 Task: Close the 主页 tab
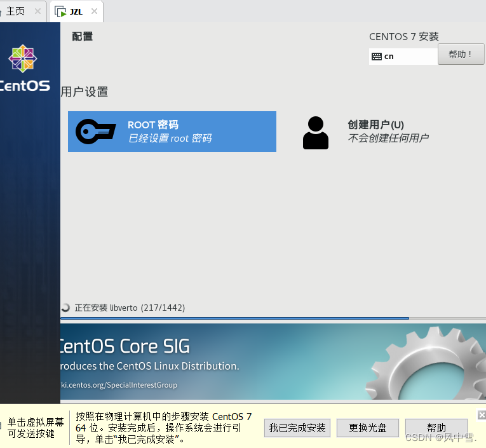(x=37, y=11)
